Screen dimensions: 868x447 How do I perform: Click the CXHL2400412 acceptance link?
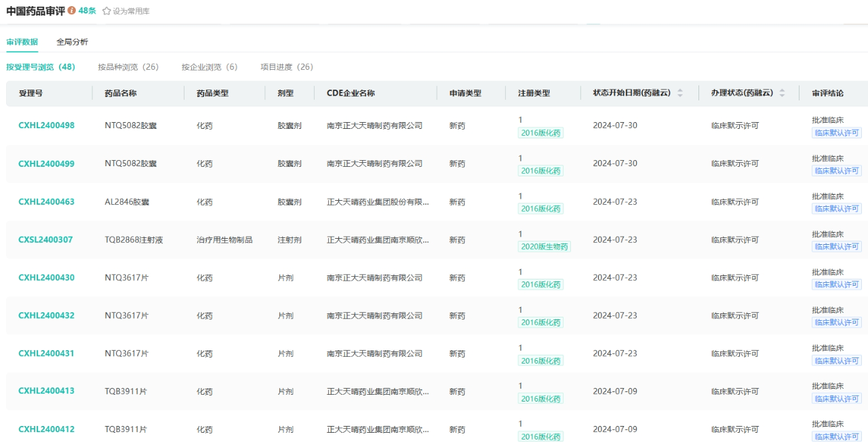pos(46,429)
